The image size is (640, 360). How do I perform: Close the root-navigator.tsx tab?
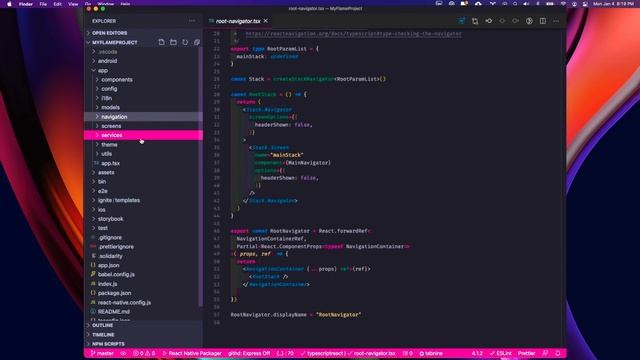(266, 20)
